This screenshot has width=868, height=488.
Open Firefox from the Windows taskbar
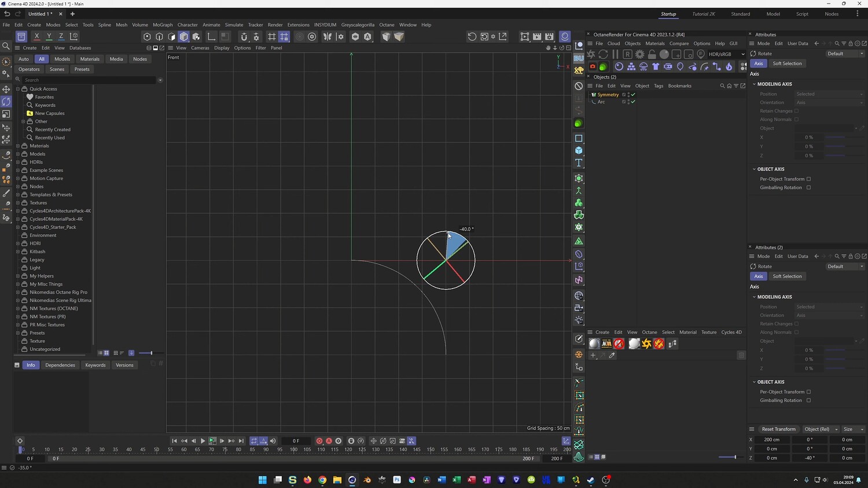tap(307, 480)
